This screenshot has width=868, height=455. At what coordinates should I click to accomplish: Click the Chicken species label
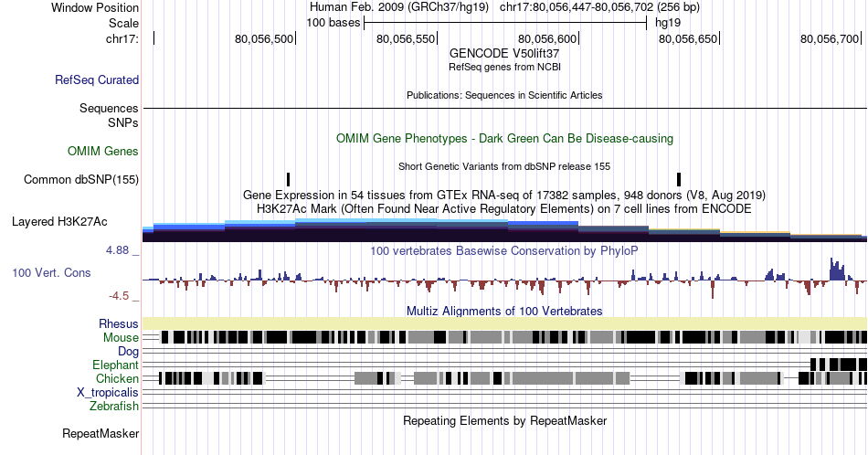117,378
